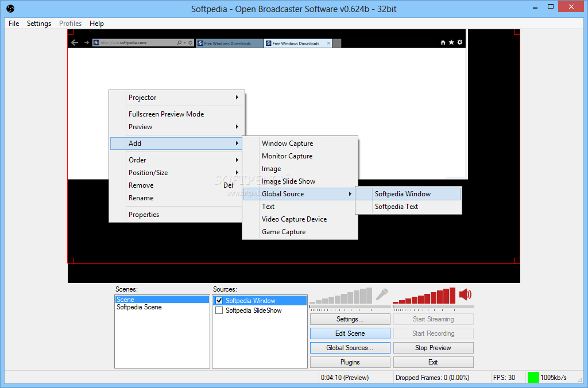Click Stop Preview button
588x388 pixels.
click(433, 347)
